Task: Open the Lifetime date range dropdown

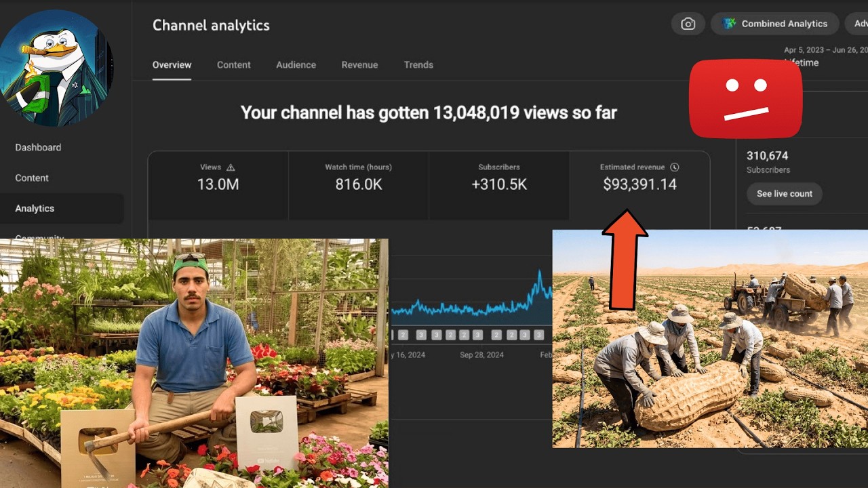Action: [823, 57]
